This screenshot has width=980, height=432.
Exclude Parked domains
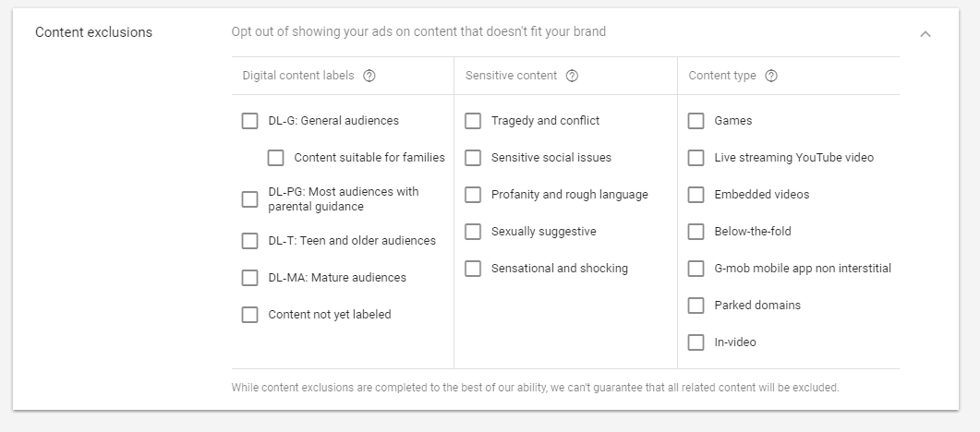(696, 305)
